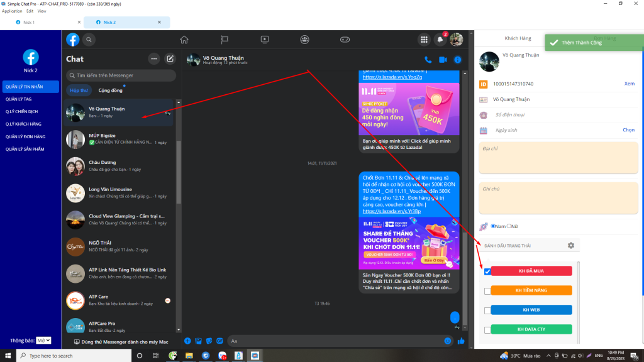Select the Nam gender radio button
This screenshot has width=644, height=362.
(493, 226)
